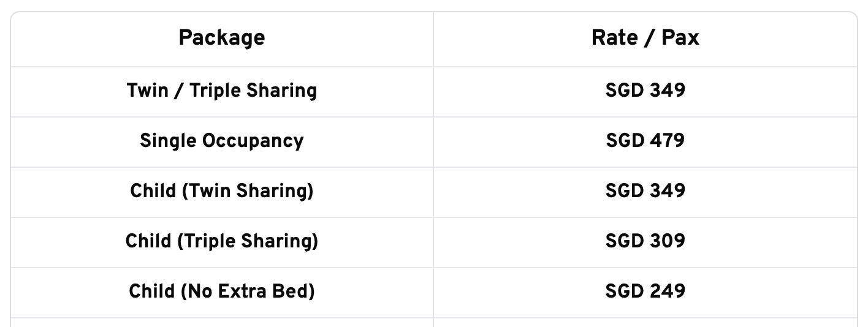868x327 pixels.
Task: Click the Child (No Extra Bed) package cell
Action: (x=222, y=291)
